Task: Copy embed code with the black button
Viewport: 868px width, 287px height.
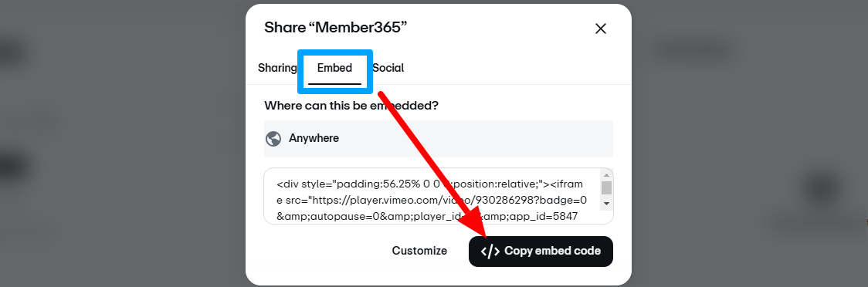Action: coord(541,252)
